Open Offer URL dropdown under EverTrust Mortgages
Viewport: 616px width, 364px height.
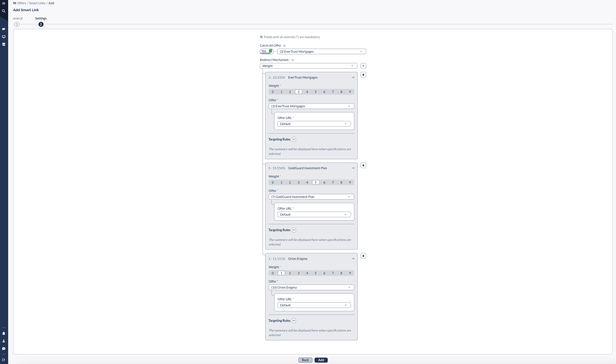click(314, 124)
